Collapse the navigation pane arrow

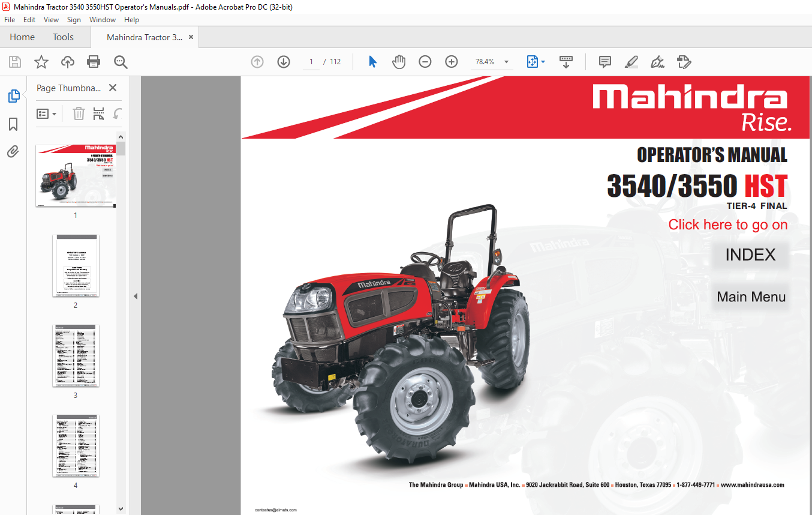(135, 296)
